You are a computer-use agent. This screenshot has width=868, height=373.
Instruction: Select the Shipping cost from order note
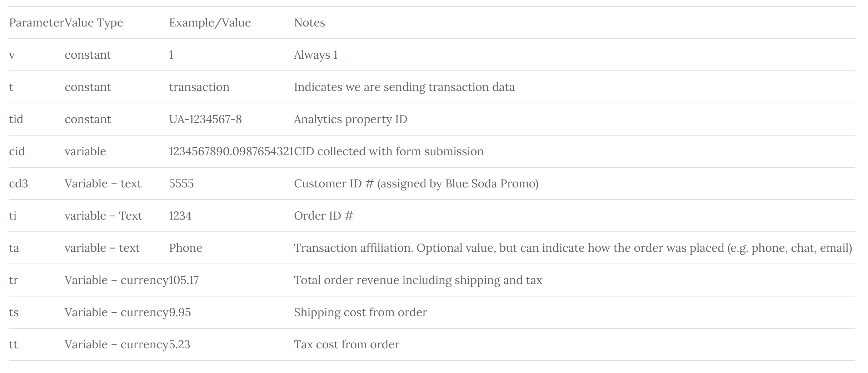(360, 313)
